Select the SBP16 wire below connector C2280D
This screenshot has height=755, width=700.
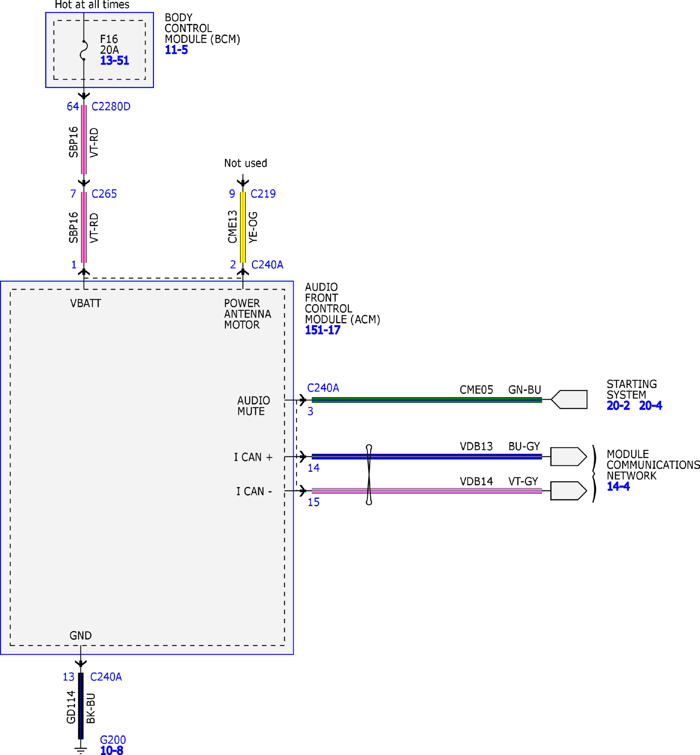84,139
